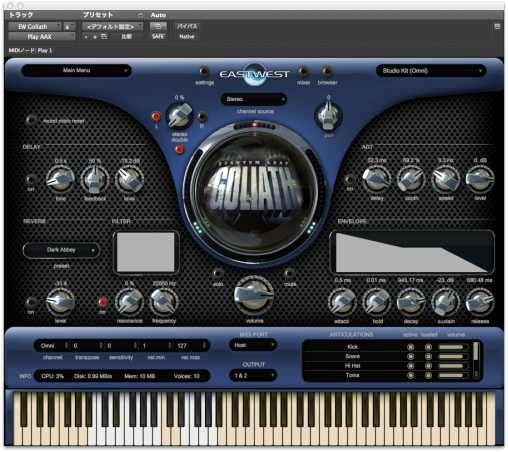Image resolution: width=508 pixels, height=452 pixels.
Task: Click the envelope release knob
Action: tap(479, 302)
